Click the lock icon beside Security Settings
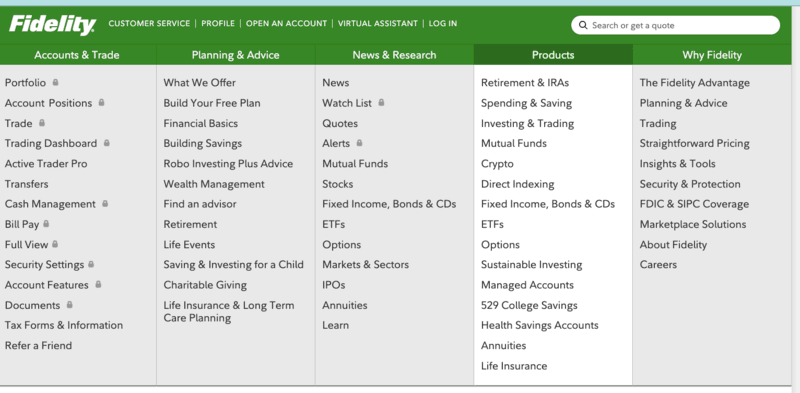The width and height of the screenshot is (800, 393). [91, 264]
